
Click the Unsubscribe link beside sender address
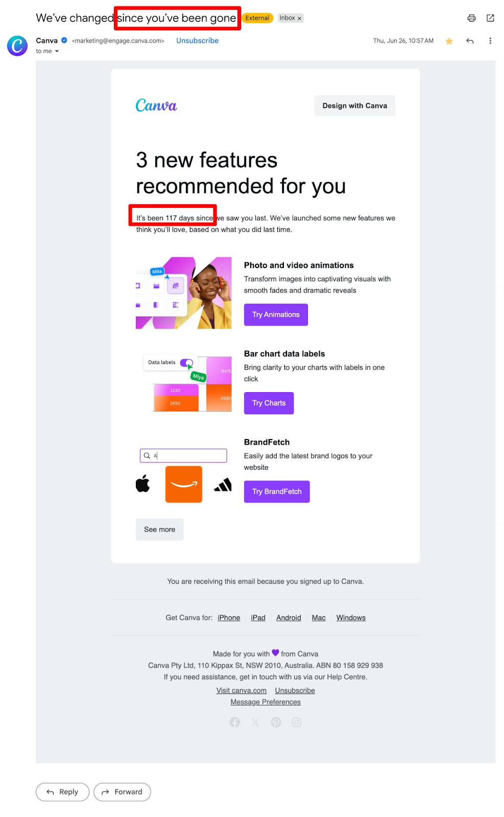coord(197,41)
